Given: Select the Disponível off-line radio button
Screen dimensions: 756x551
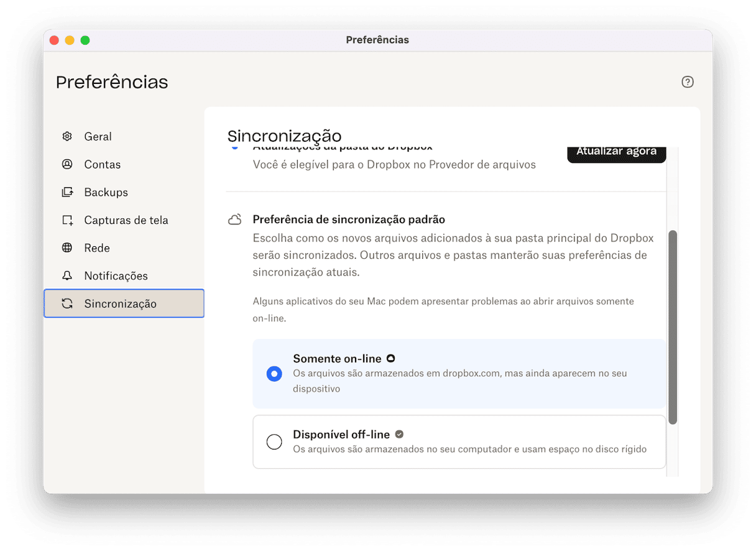Looking at the screenshot, I should (x=274, y=442).
